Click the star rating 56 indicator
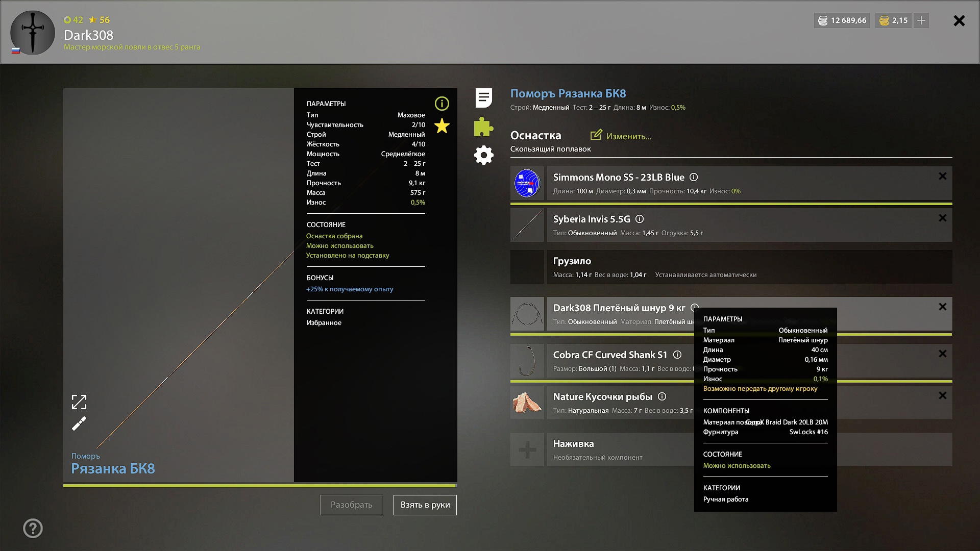980x551 pixels. 100,20
